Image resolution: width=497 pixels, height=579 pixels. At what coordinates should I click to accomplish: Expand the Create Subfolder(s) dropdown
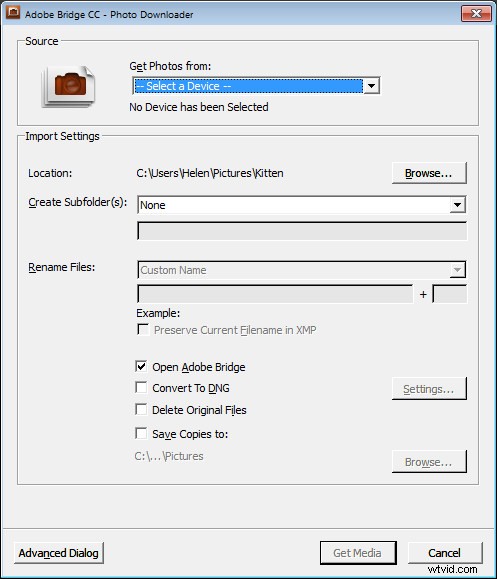457,205
